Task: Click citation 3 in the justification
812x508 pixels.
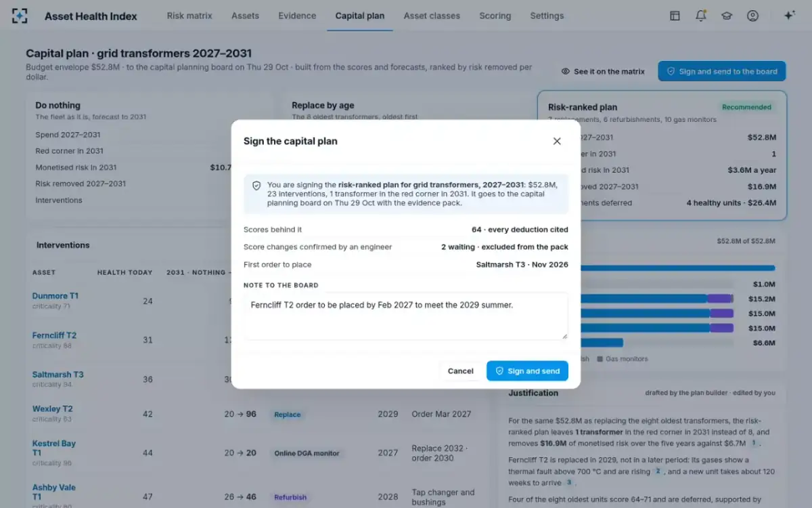Action: tap(569, 483)
